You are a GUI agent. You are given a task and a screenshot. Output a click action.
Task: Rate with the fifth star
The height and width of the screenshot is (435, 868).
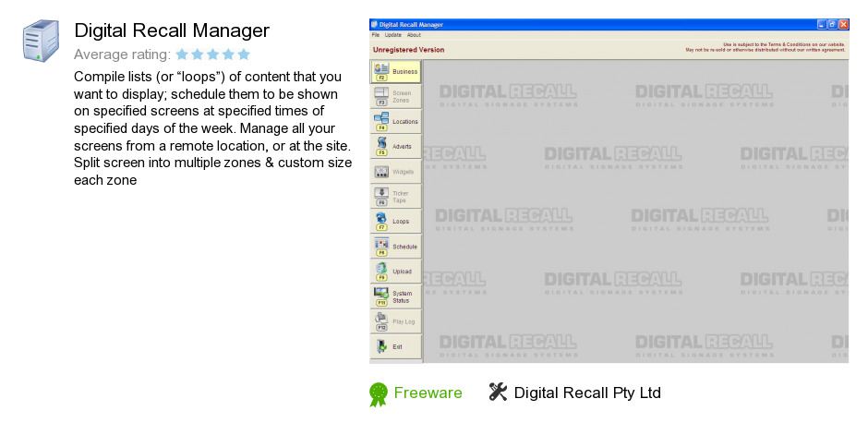(x=244, y=54)
